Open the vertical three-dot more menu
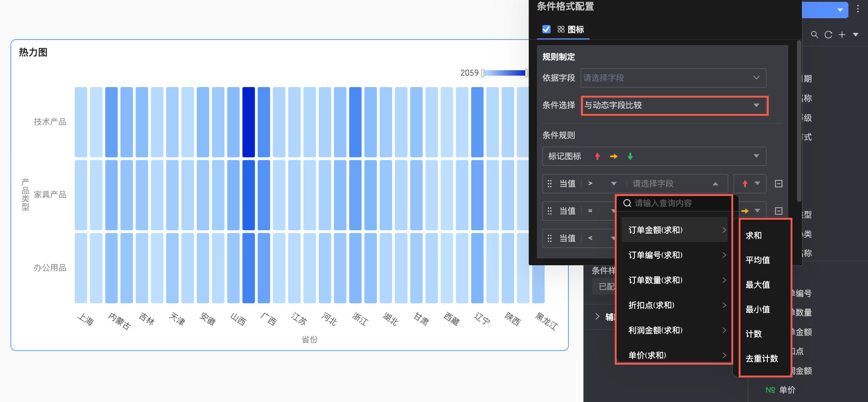 point(858,9)
